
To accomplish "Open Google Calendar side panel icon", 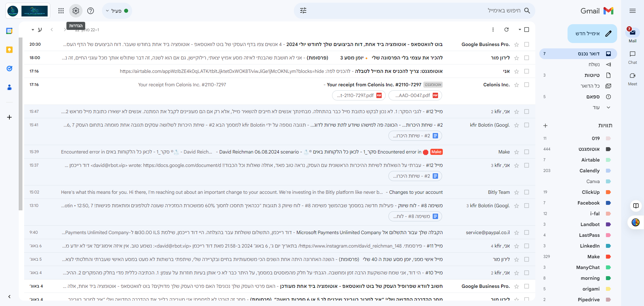I will pyautogui.click(x=9, y=31).
